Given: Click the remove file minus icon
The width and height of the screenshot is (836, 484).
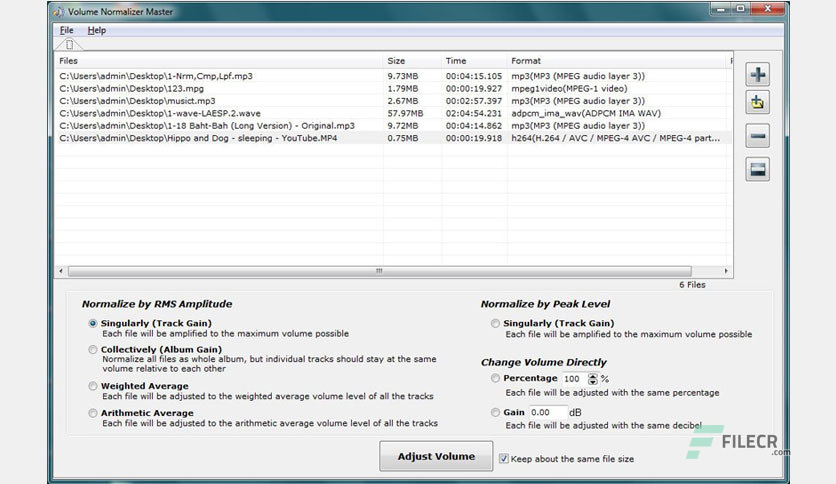Looking at the screenshot, I should (758, 136).
